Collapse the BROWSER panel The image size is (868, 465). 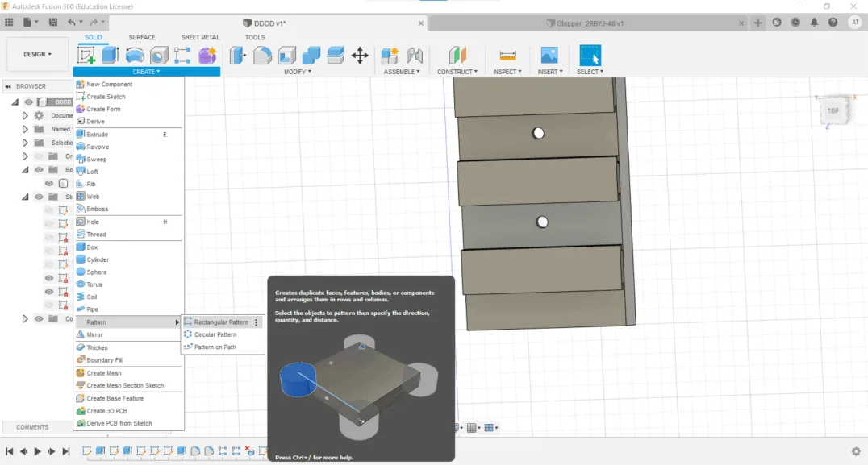pos(8,86)
